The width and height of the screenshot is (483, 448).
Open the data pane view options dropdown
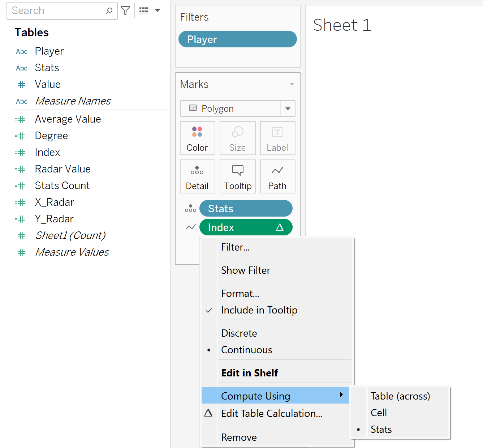coord(157,10)
